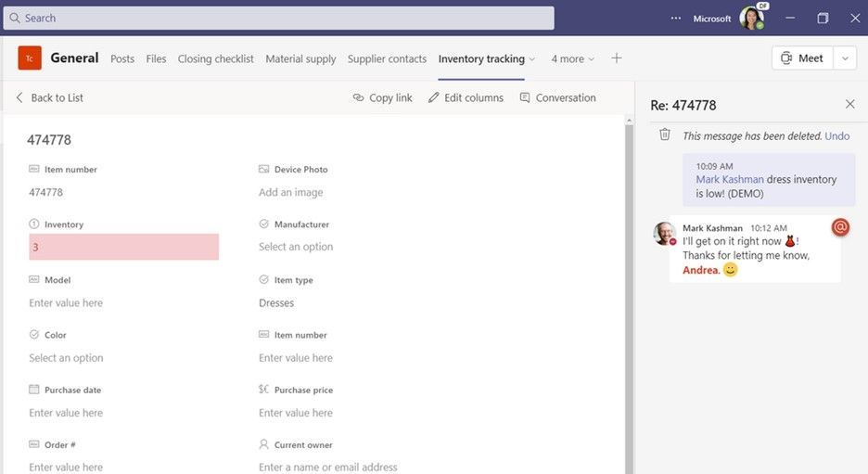Click the back arrow chevron icon
868x474 pixels.
coord(19,98)
